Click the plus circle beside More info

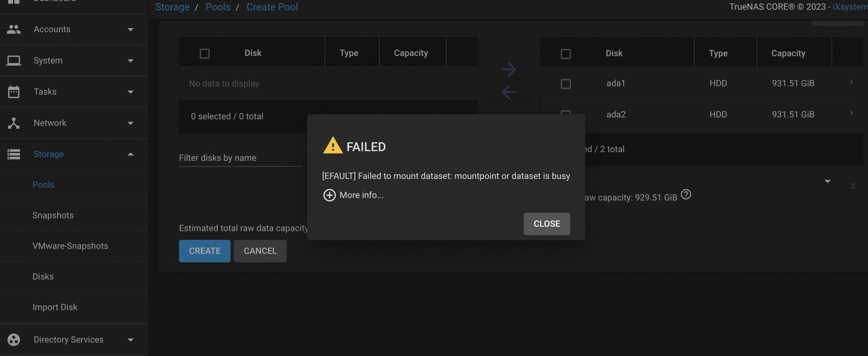329,195
